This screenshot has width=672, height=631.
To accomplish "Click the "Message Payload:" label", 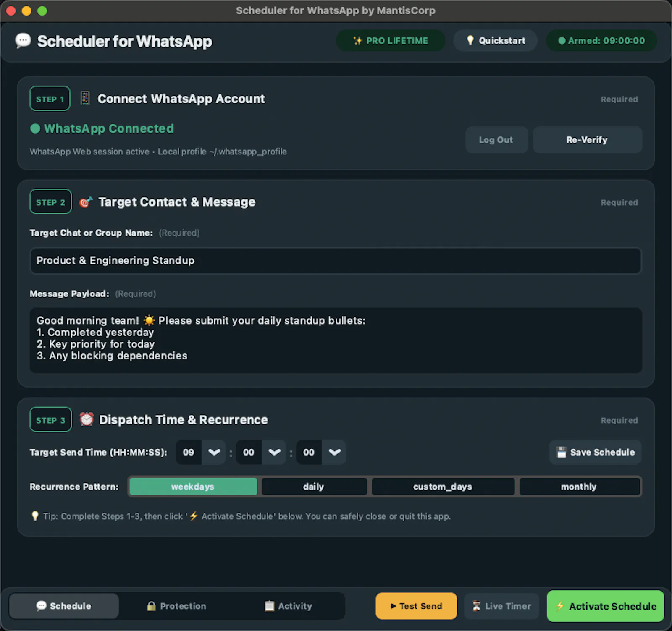I will click(x=69, y=294).
